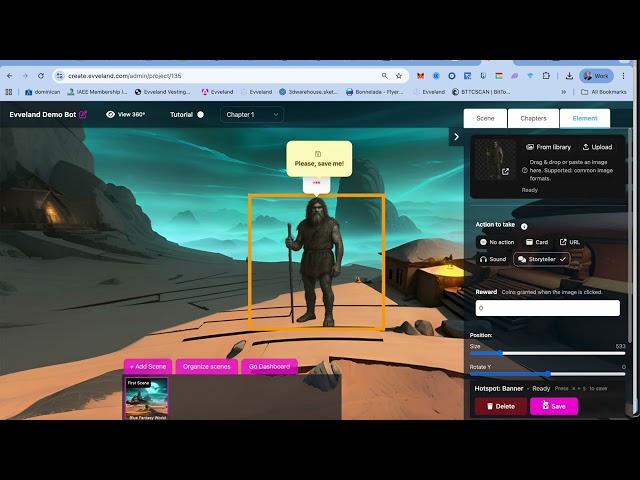Open site info icon in address bar
Screen dimensions: 640x480
[x=60, y=76]
